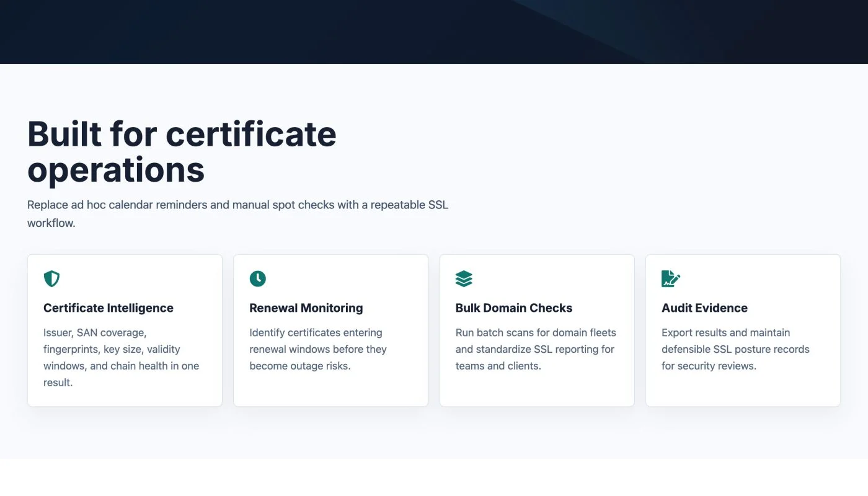Click the signed document icon above Audit Evidence
This screenshot has width=868, height=496.
[x=671, y=278]
